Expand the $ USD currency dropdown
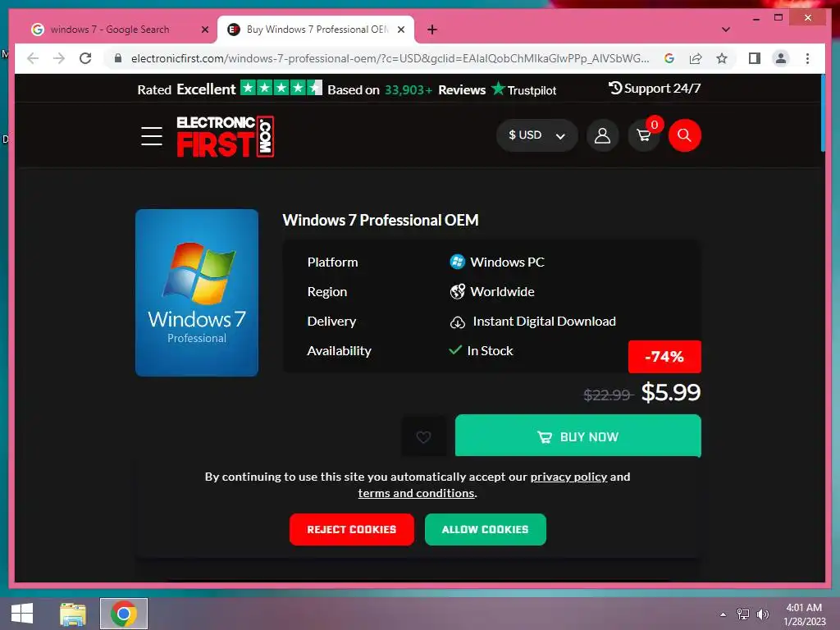Screen dimensions: 840x630 click(536, 135)
